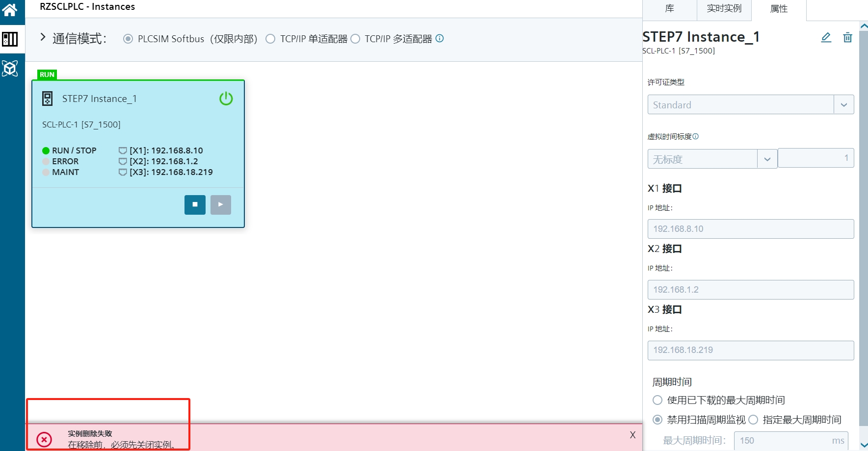Select TCP/IP 单适配器 radio option
The height and width of the screenshot is (451, 868).
[270, 39]
